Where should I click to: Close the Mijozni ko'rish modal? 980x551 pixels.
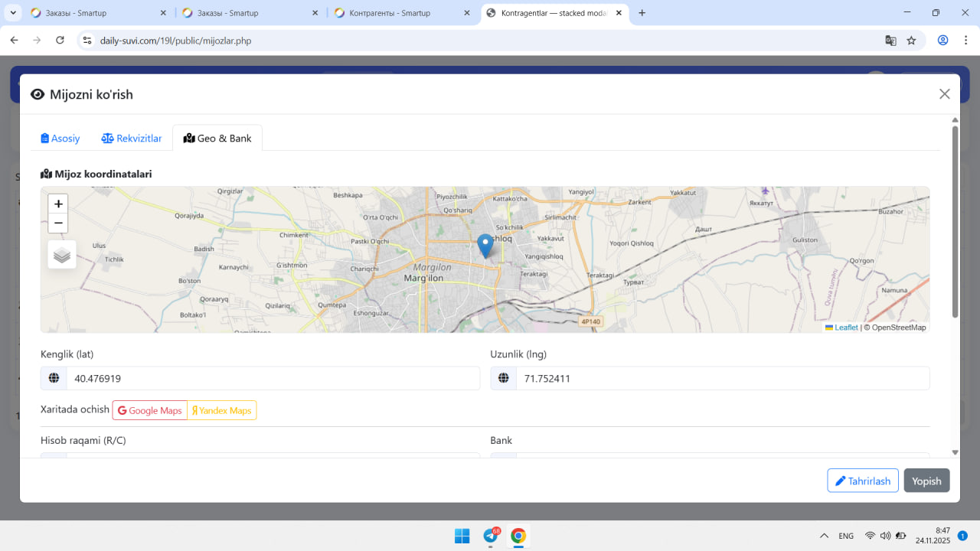[944, 94]
